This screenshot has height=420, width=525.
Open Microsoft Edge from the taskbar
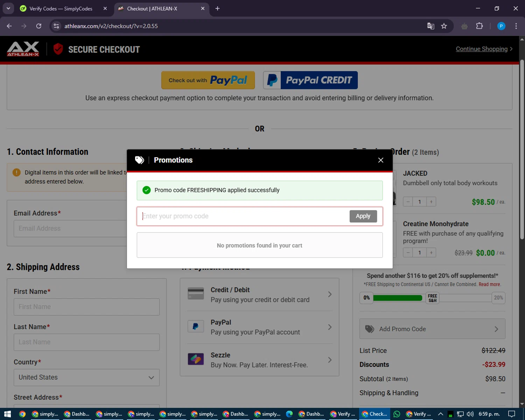coord(289,414)
